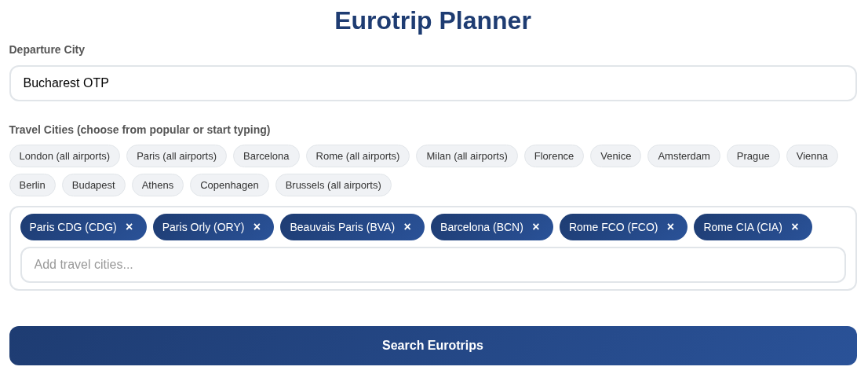The image size is (868, 374).
Task: Remove the Rome CIA (CIA) chip
Action: click(795, 227)
